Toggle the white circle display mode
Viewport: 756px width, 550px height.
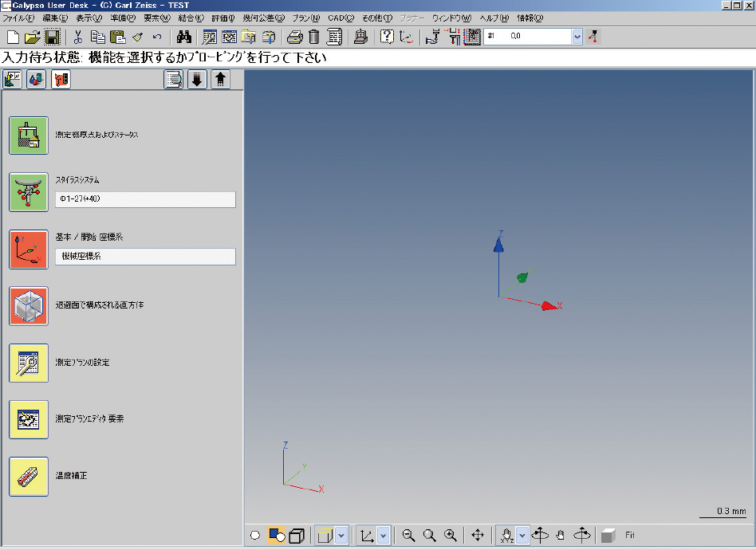point(255,535)
